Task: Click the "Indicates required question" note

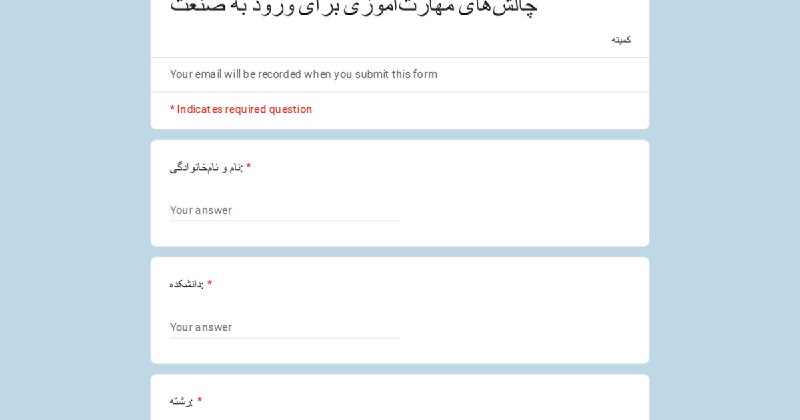Action: pyautogui.click(x=241, y=109)
